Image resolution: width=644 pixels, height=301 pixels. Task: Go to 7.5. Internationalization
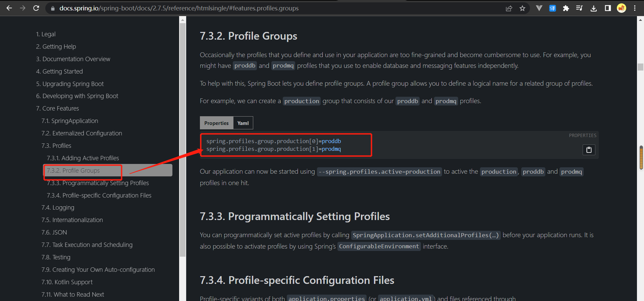tap(72, 220)
